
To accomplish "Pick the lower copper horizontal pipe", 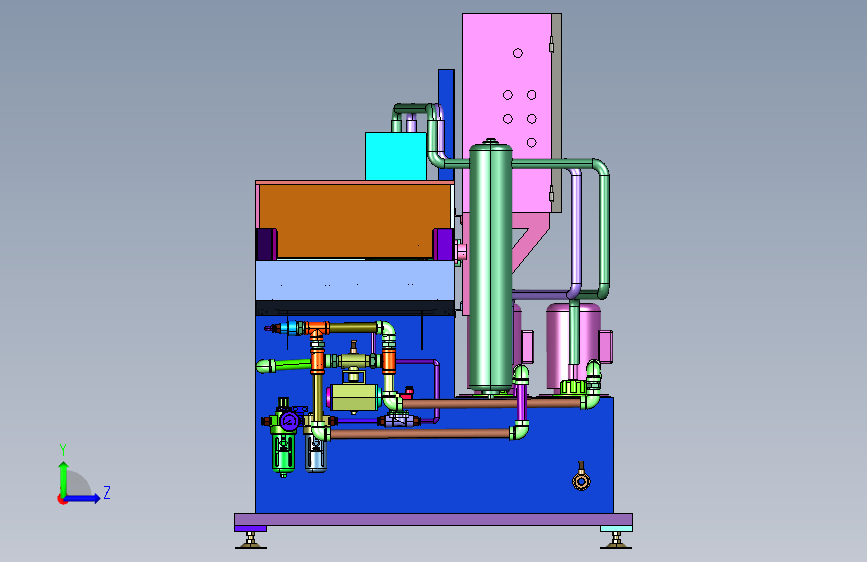I will click(420, 434).
